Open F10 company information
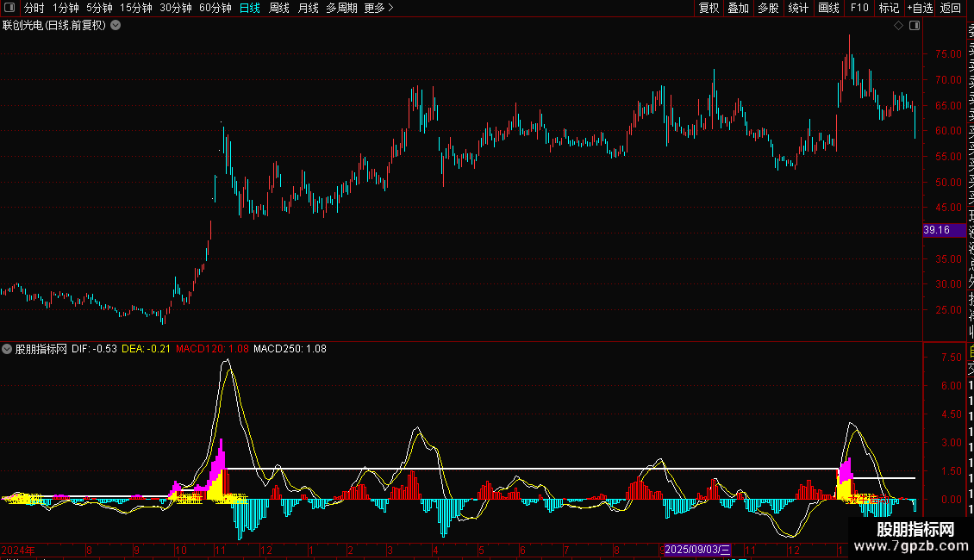This screenshot has height=560, width=974. pyautogui.click(x=859, y=8)
